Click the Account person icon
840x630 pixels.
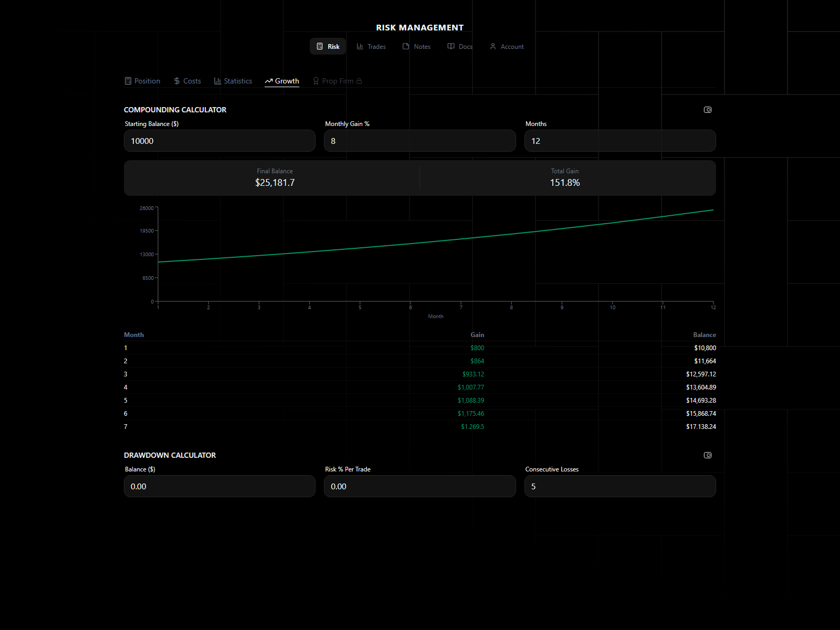point(492,47)
